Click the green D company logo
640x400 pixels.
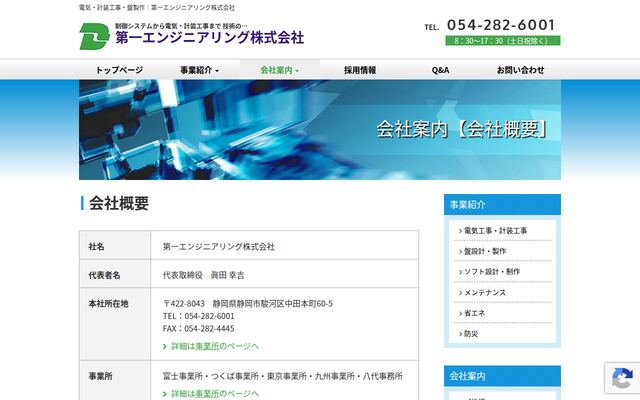[x=94, y=36]
